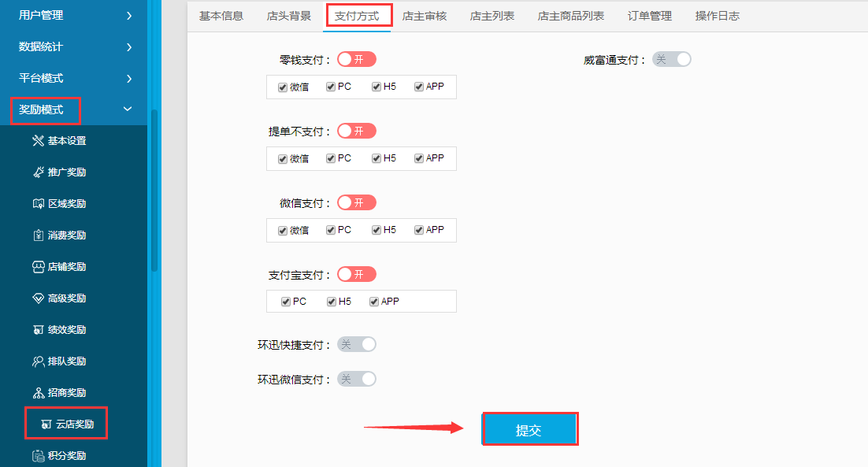
Task: Open the 订单管理 tab
Action: pyautogui.click(x=649, y=16)
